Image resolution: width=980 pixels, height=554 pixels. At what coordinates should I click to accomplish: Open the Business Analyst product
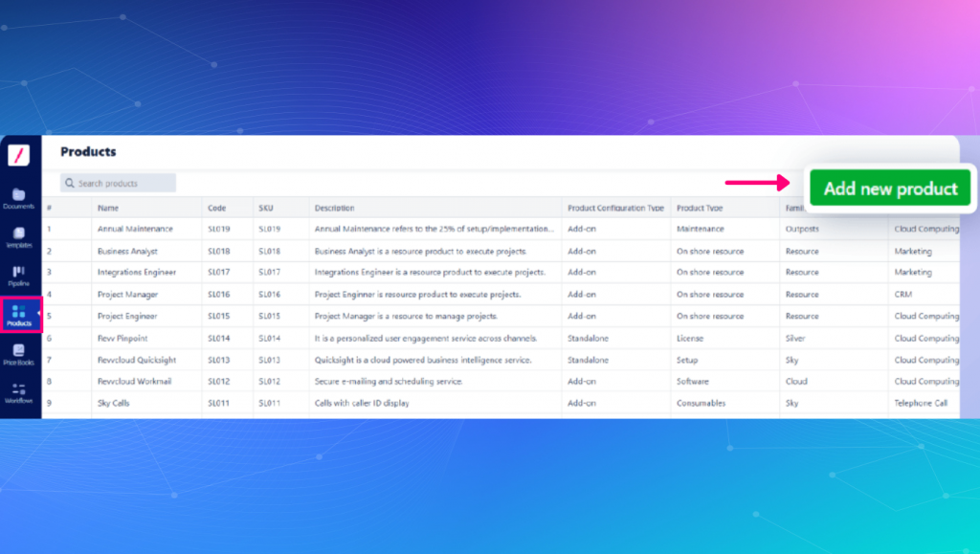click(127, 251)
